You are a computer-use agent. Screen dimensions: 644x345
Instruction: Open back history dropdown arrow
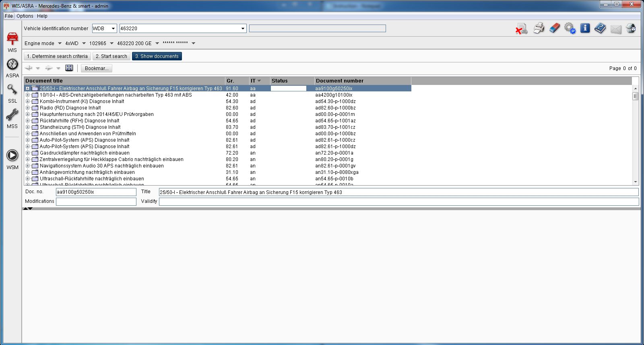click(38, 68)
